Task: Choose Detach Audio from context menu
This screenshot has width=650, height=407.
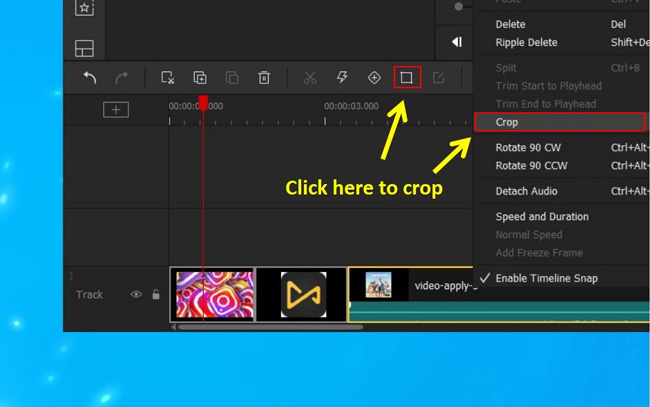Action: pos(526,191)
